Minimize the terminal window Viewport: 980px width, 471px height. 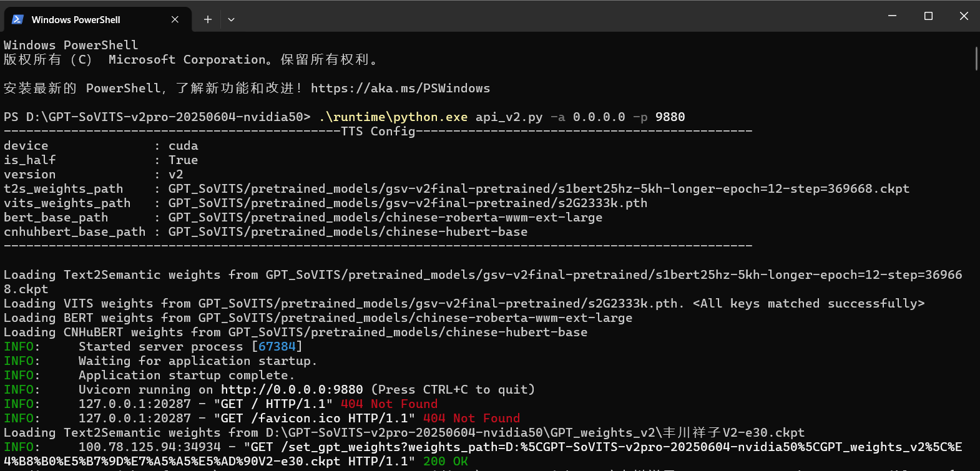pos(893,16)
